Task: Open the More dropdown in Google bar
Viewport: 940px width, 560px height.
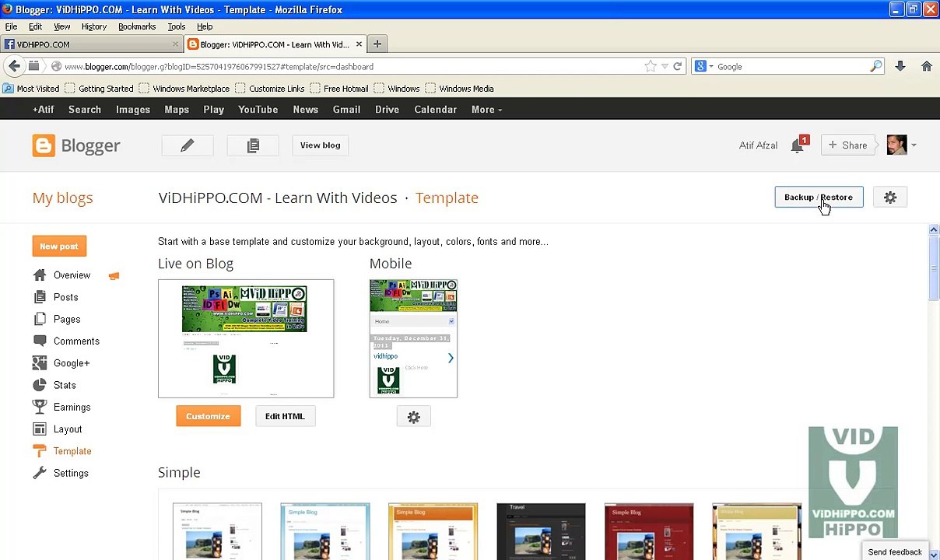Action: [486, 110]
